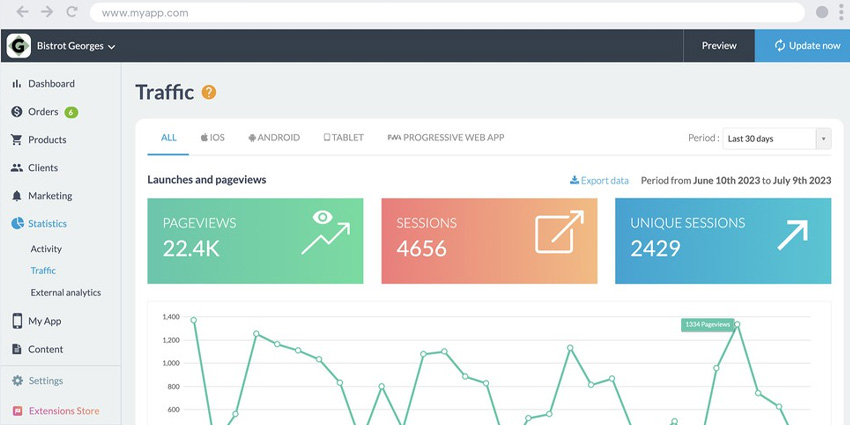Click the www.myapp.com address bar
850x425 pixels.
point(447,12)
